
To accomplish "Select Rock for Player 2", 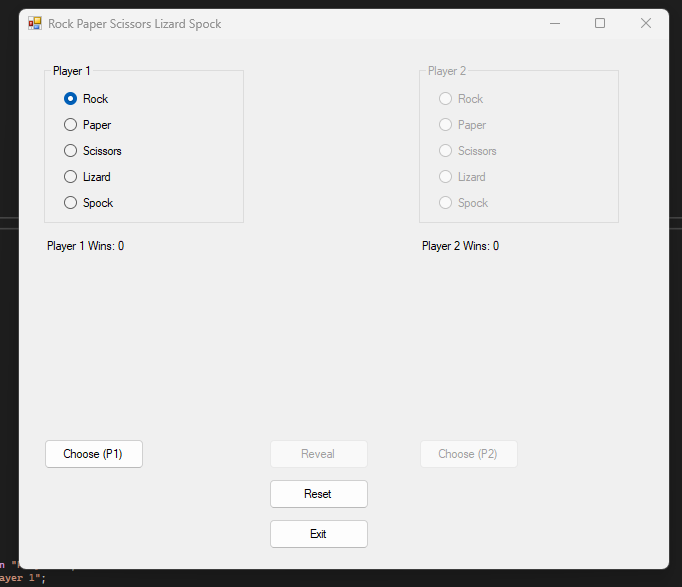I will click(x=446, y=99).
